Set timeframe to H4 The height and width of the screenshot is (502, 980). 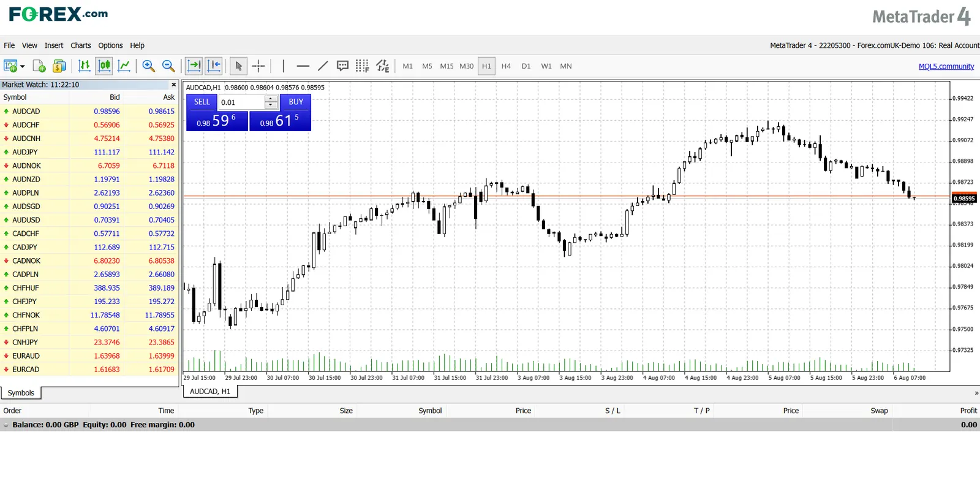tap(506, 66)
